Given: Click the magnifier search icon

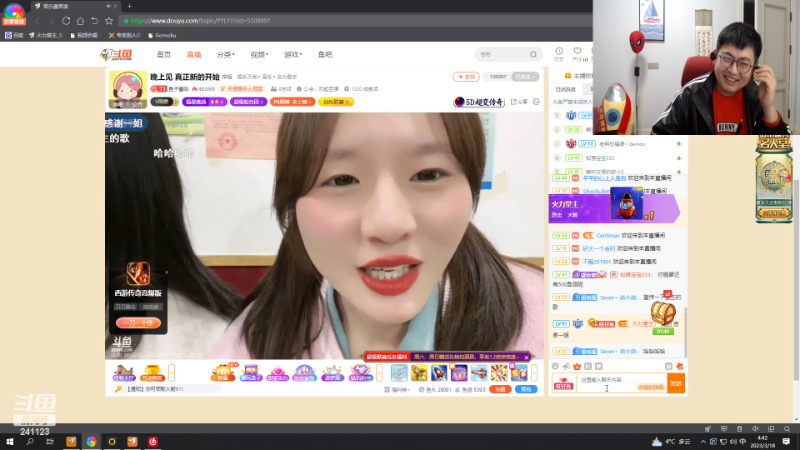Looking at the screenshot, I should (533, 54).
